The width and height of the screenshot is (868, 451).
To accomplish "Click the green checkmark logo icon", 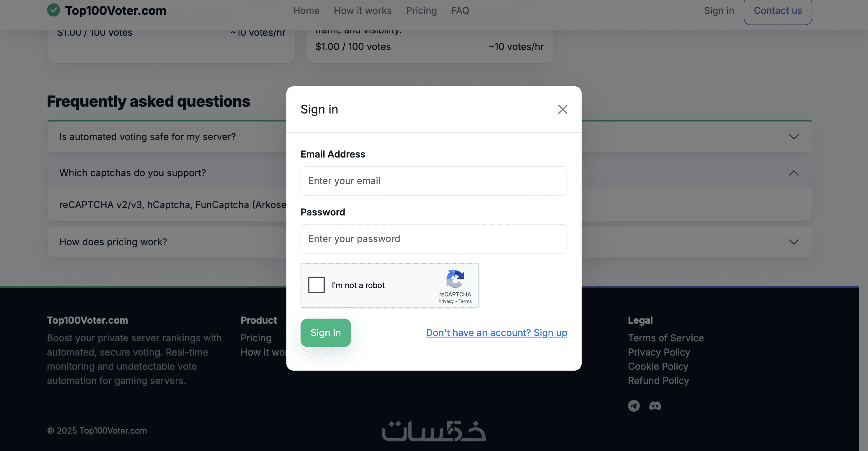I will tap(53, 10).
